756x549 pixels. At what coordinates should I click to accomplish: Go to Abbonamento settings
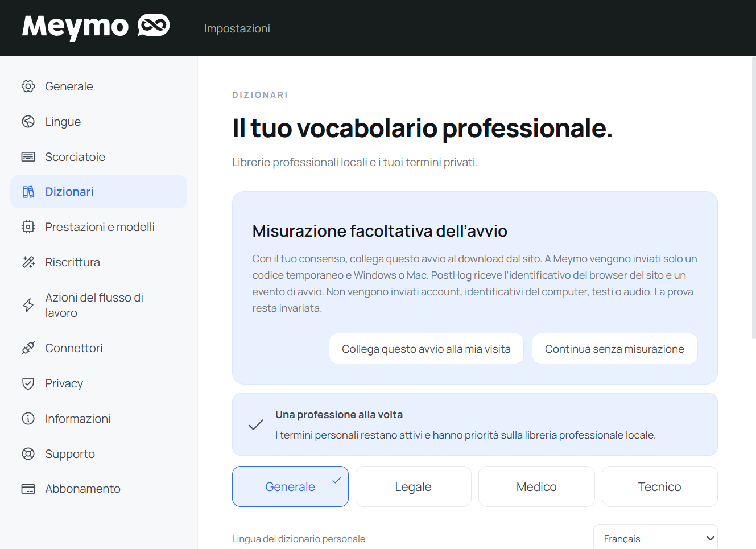pyautogui.click(x=98, y=489)
